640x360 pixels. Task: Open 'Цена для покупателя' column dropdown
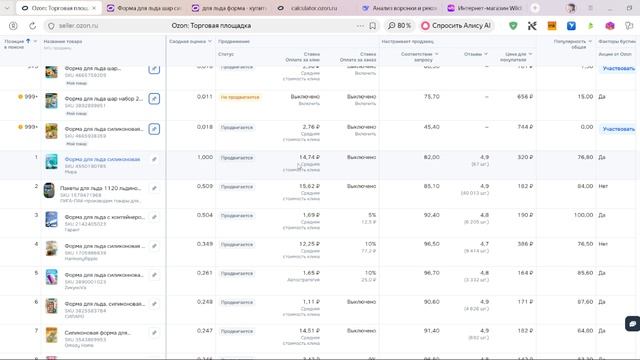click(x=530, y=54)
